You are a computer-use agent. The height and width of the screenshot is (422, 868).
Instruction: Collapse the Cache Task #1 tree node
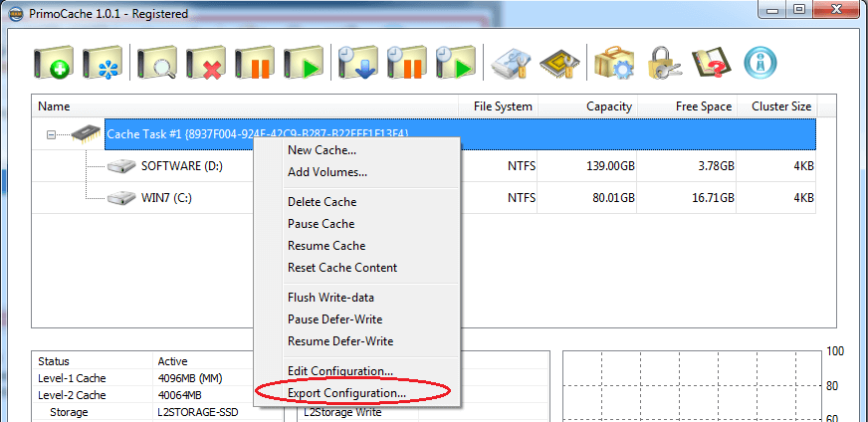52,134
